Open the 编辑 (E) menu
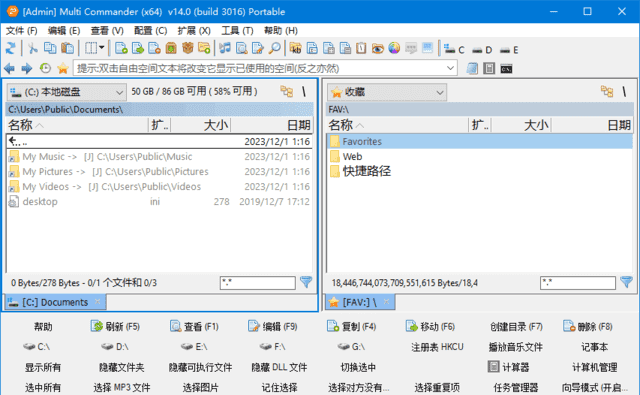This screenshot has height=395, width=640. click(x=64, y=31)
